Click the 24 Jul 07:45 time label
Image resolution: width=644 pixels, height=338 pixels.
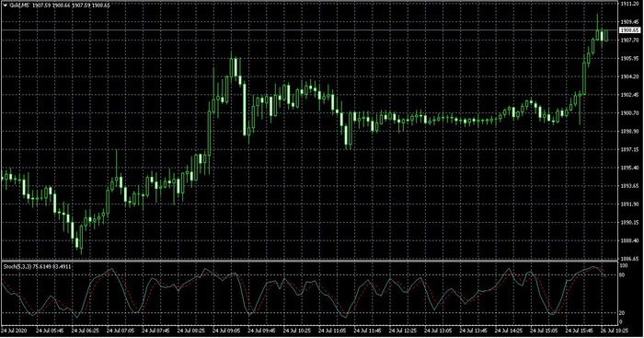point(155,331)
